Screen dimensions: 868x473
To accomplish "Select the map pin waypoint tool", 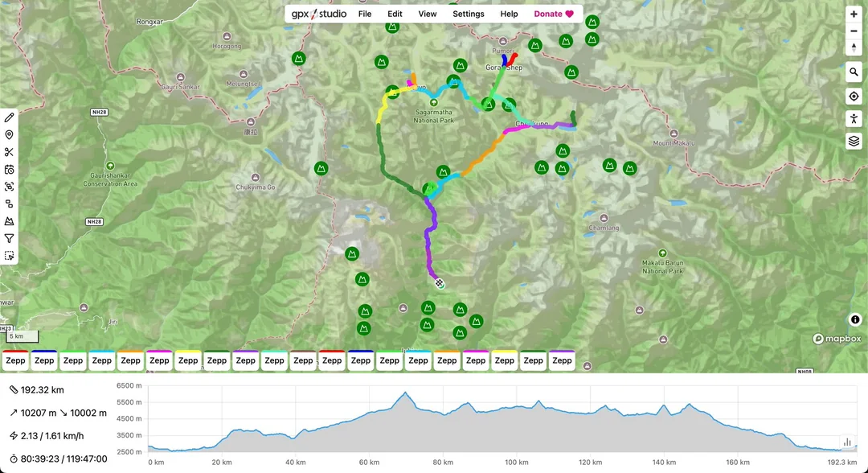I will tap(9, 134).
